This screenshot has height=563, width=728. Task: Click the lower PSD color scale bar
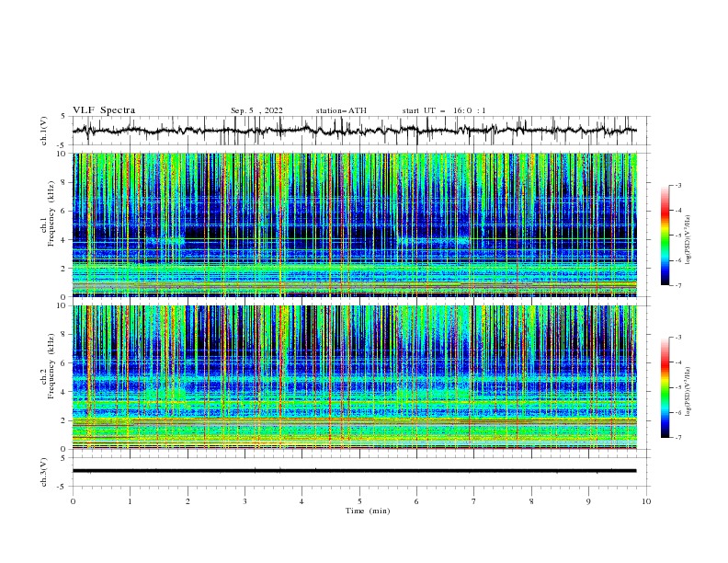tap(665, 387)
